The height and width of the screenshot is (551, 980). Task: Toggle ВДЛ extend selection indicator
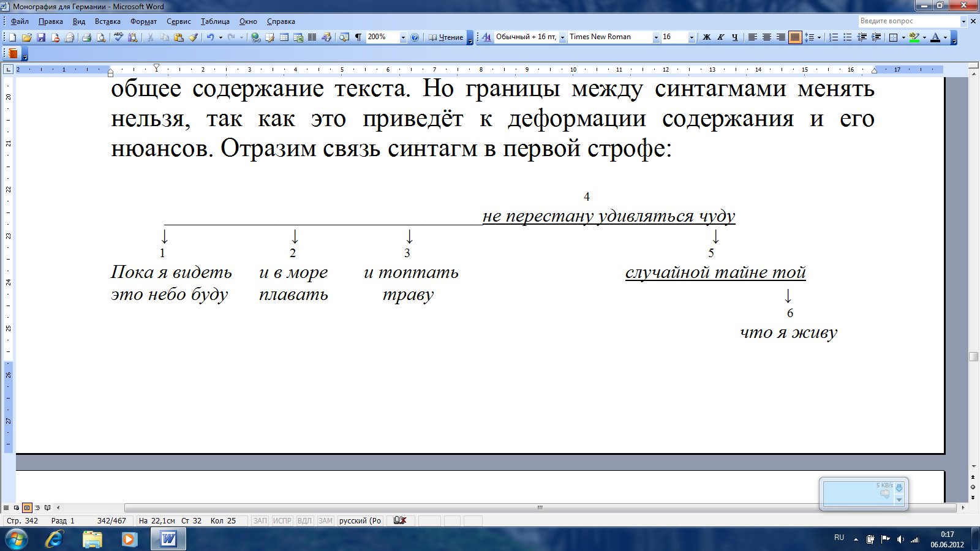(x=304, y=520)
